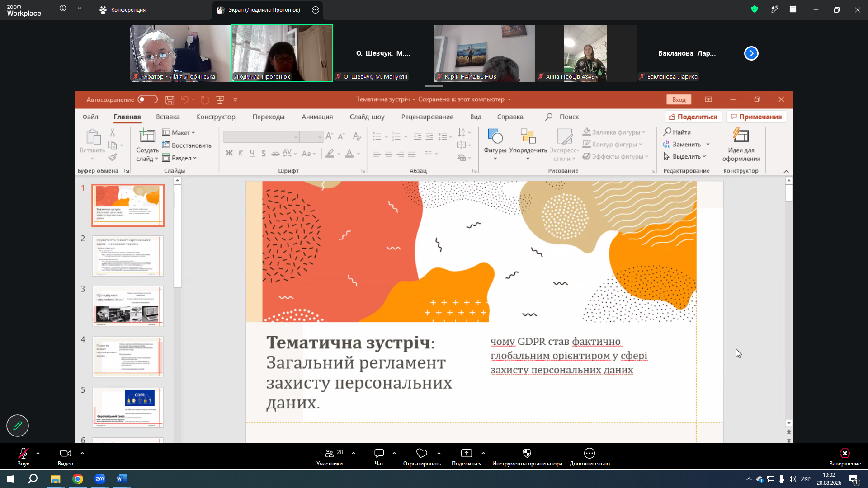Toggle italic formatting (К)
868x488 pixels.
[x=241, y=153]
